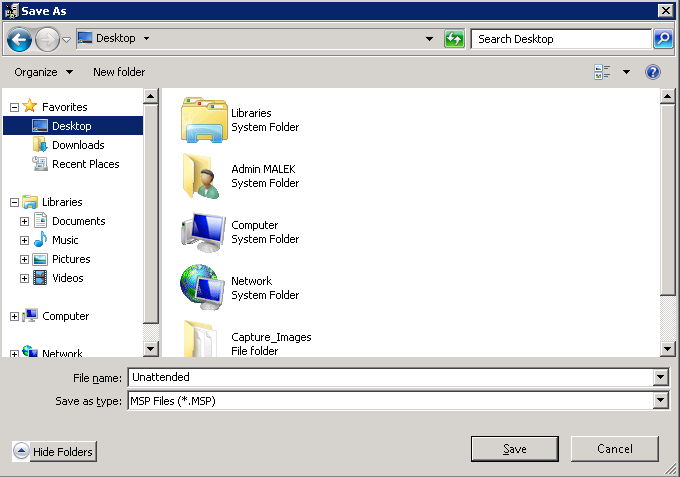680x477 pixels.
Task: Click the Search Desktop field
Action: [x=561, y=39]
